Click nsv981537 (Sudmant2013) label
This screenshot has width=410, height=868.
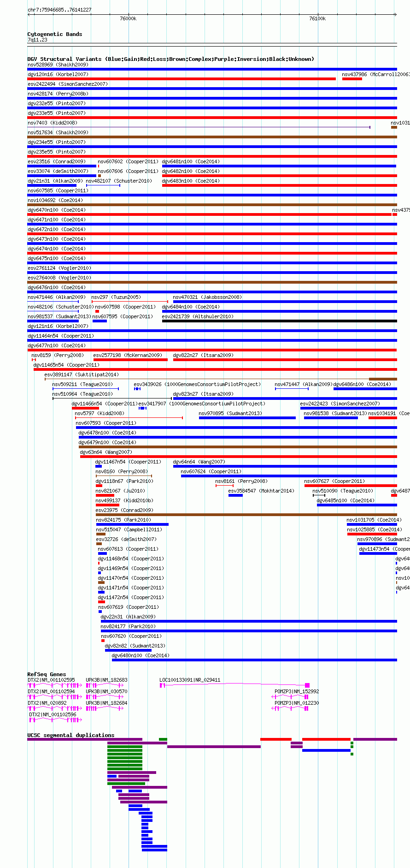(59, 316)
